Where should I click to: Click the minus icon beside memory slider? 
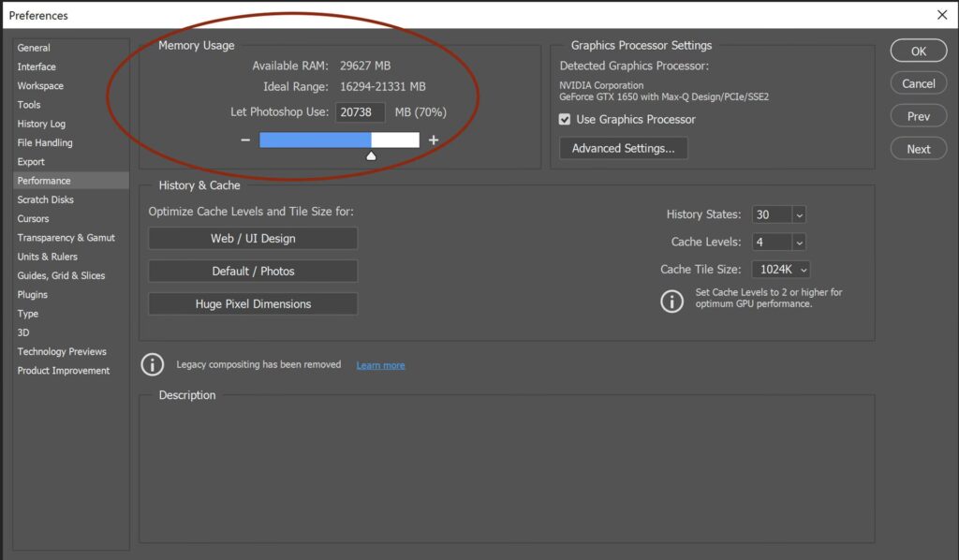click(245, 140)
